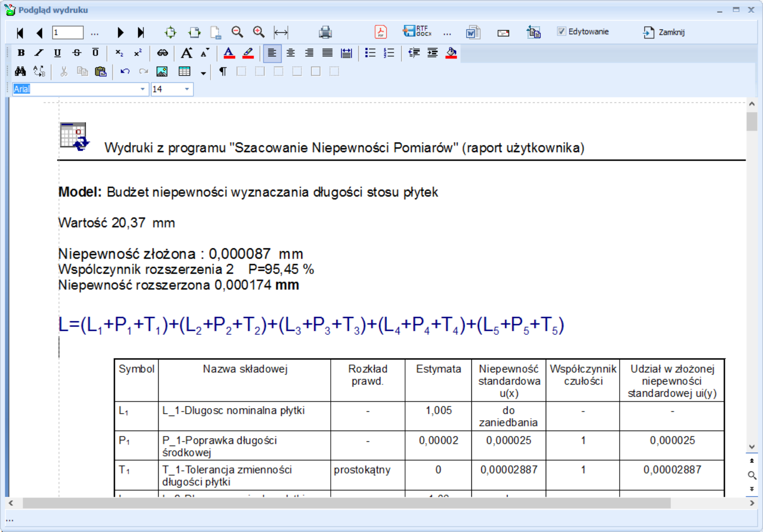Apply bulleted list formatting
This screenshot has height=532, width=763.
pyautogui.click(x=370, y=53)
